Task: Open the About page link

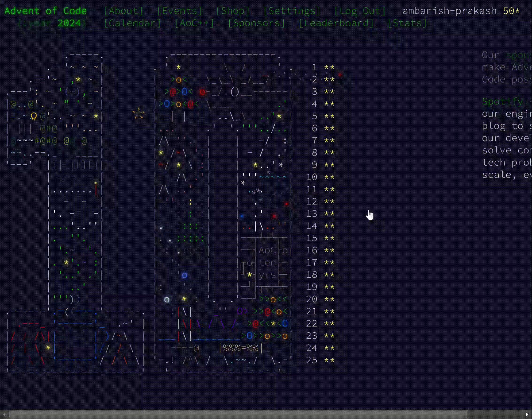Action: coord(123,11)
